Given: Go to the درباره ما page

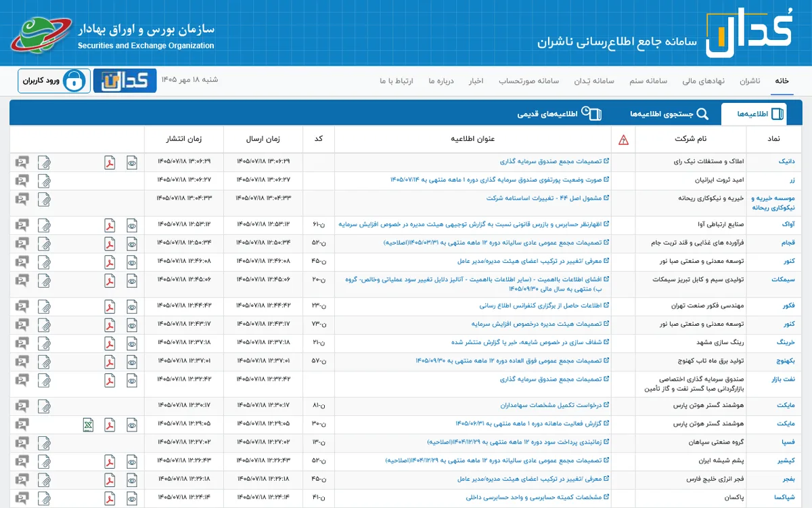Looking at the screenshot, I should point(440,81).
